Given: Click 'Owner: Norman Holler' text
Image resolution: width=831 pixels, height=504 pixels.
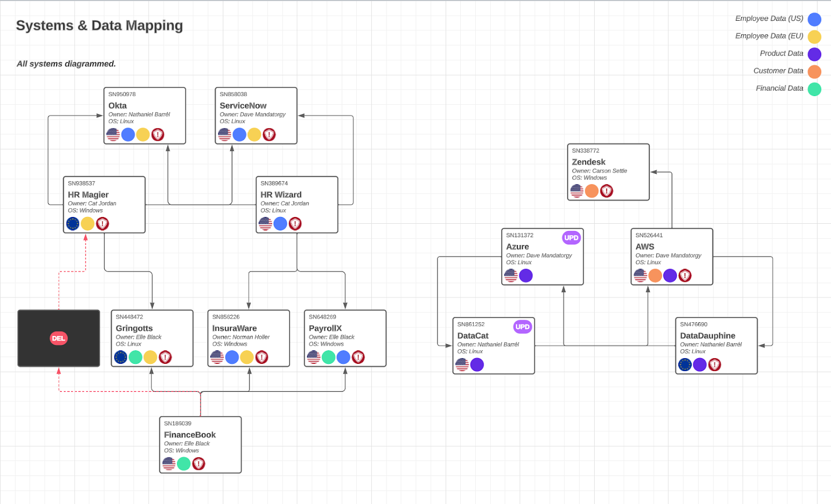Looking at the screenshot, I should coord(241,337).
